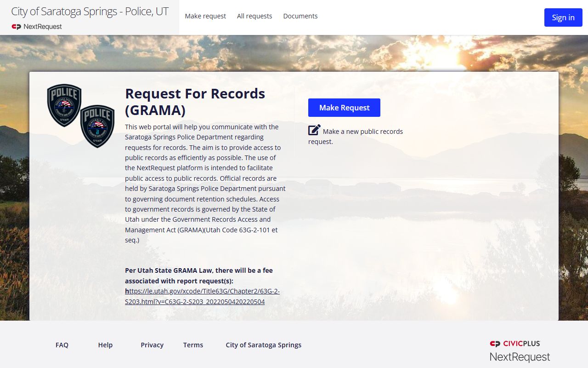
Task: Go to All requests page
Action: point(254,16)
